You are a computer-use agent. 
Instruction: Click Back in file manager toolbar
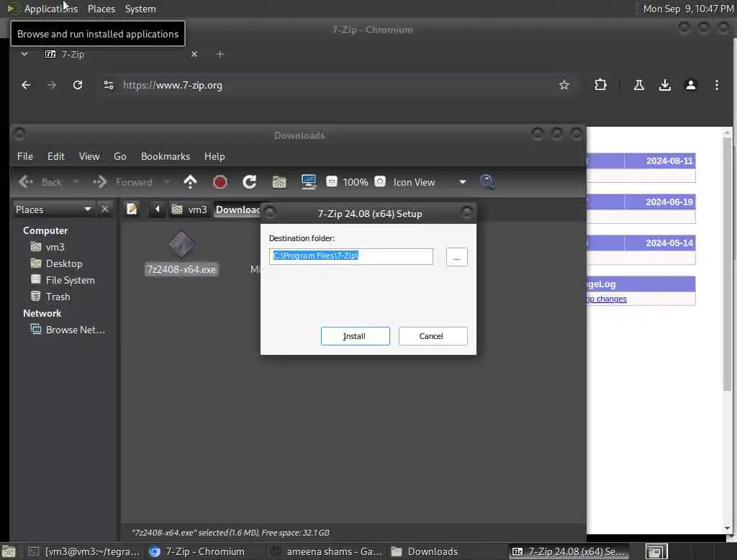[x=40, y=182]
